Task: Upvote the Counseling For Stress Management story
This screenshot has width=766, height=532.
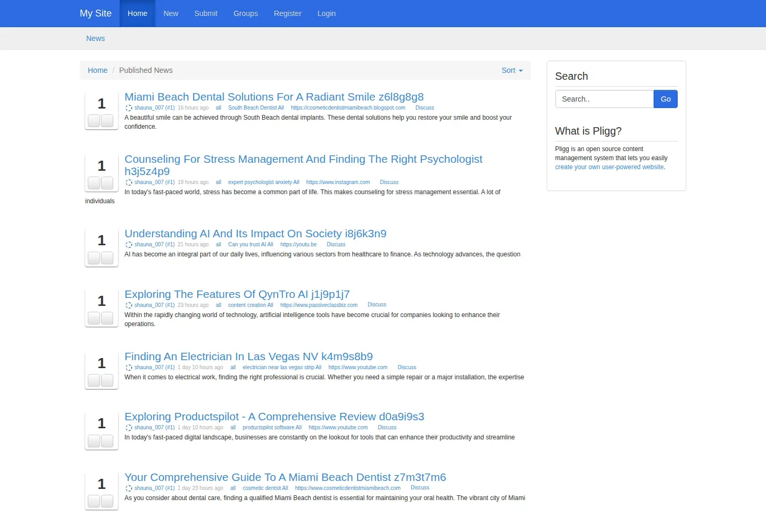Action: tap(94, 183)
